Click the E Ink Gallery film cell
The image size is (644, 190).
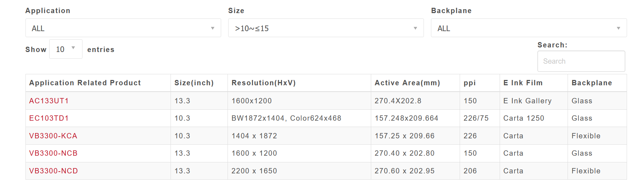click(527, 101)
